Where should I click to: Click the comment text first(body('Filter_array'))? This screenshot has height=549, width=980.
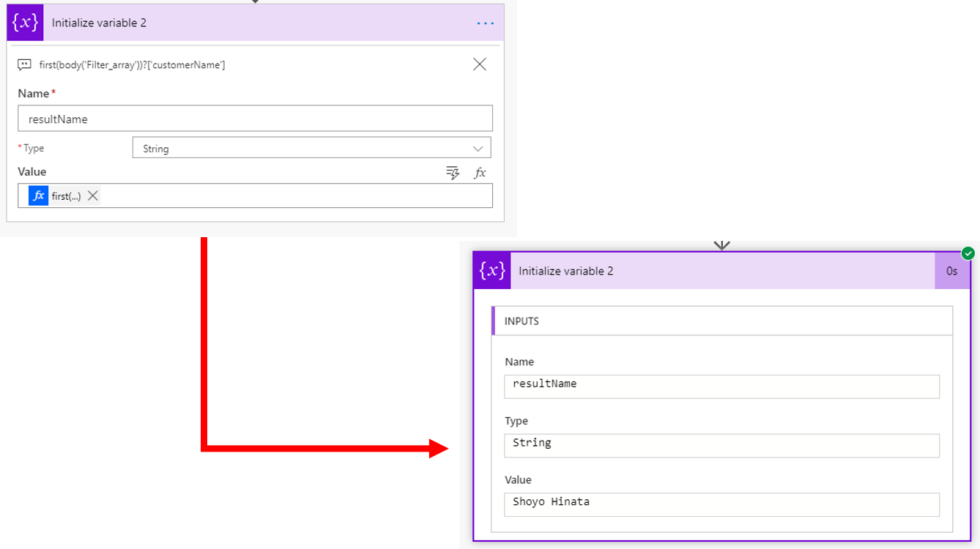132,65
